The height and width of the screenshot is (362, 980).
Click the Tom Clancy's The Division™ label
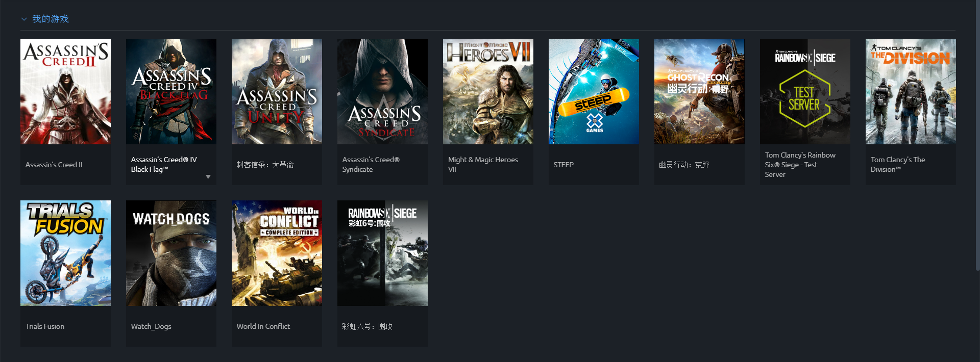[x=898, y=165]
